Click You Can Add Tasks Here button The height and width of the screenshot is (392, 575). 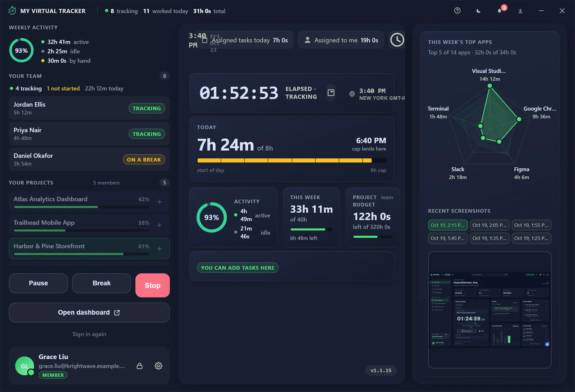pyautogui.click(x=238, y=268)
